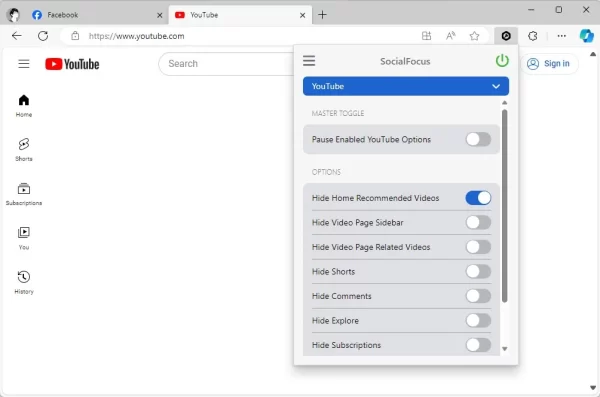Open the SocialFocus hamburger menu
This screenshot has width=600, height=397.
(x=309, y=60)
